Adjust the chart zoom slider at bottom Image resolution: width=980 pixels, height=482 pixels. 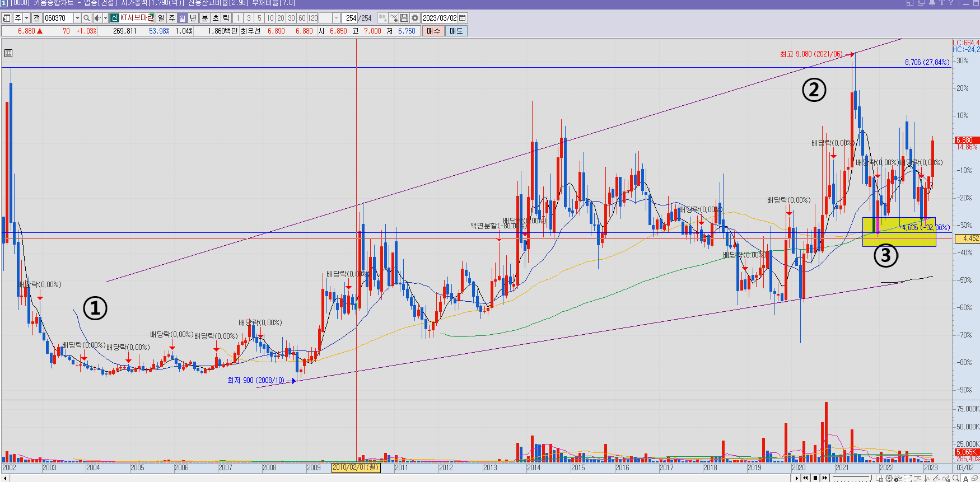pos(851,478)
